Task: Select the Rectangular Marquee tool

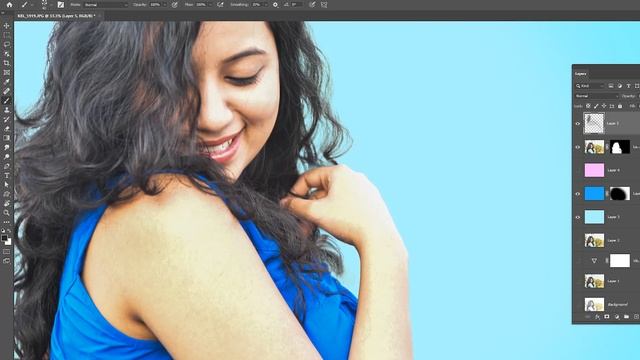Action: tap(7, 35)
